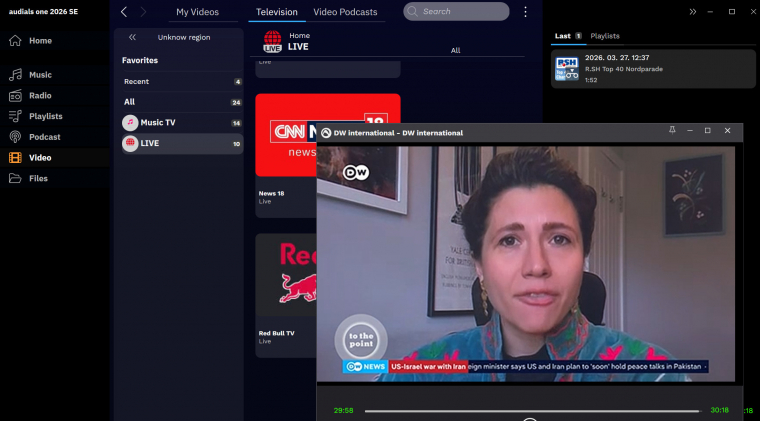Go to Music in the sidebar
This screenshot has width=760, height=421.
pos(40,75)
